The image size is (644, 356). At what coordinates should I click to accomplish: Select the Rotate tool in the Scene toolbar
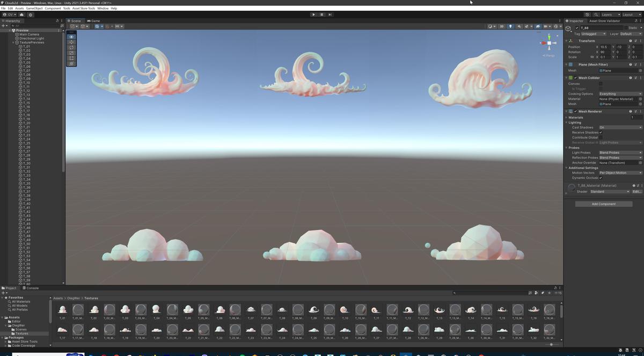pos(71,47)
